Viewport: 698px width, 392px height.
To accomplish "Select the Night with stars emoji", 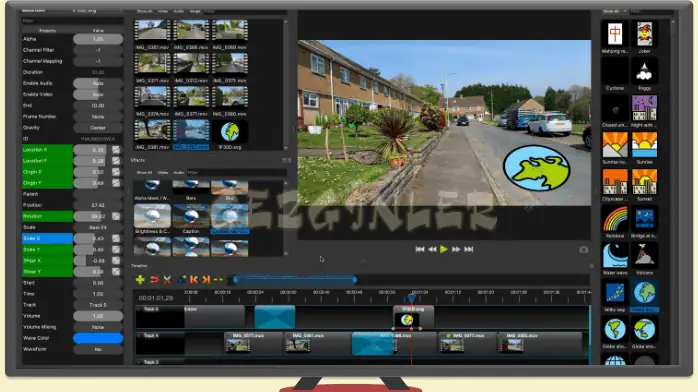I will [645, 108].
